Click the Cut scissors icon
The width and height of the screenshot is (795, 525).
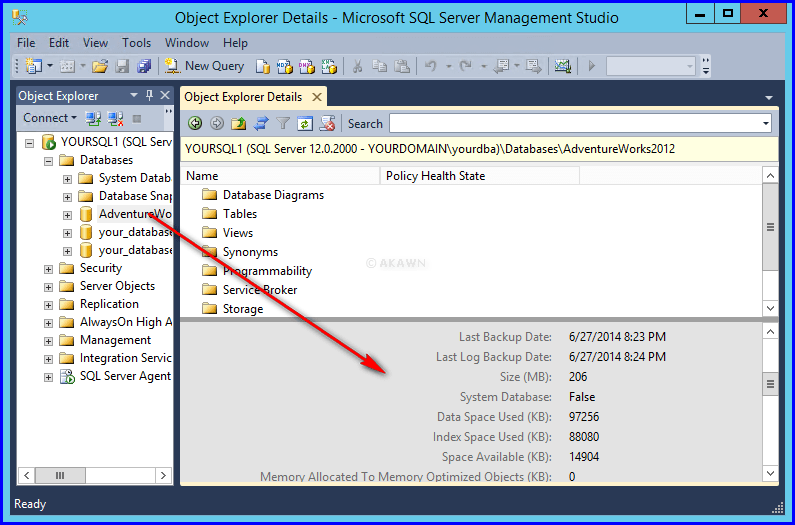tap(357, 66)
